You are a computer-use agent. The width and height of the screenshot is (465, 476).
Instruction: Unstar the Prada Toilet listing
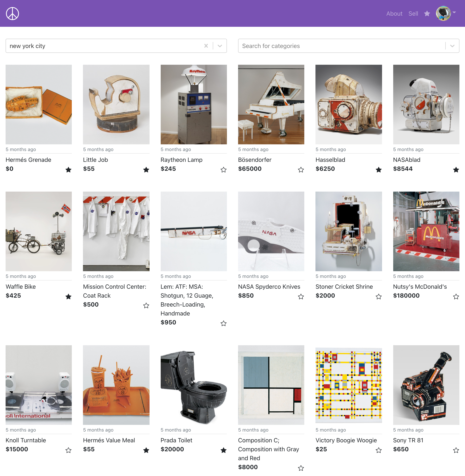(223, 450)
